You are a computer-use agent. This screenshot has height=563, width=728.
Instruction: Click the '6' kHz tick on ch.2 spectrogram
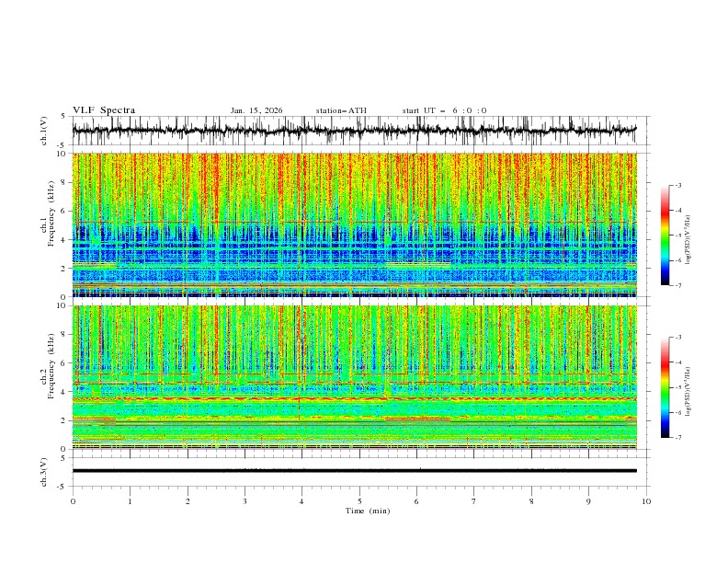[x=64, y=363]
